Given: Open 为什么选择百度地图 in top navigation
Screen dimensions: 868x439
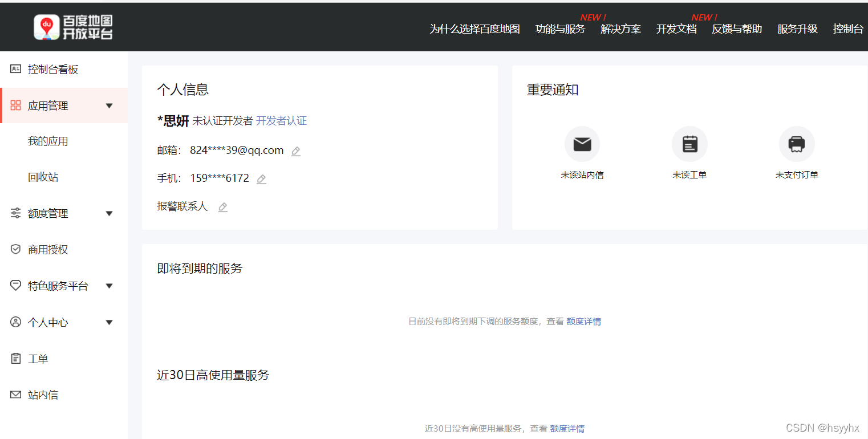Looking at the screenshot, I should [474, 29].
